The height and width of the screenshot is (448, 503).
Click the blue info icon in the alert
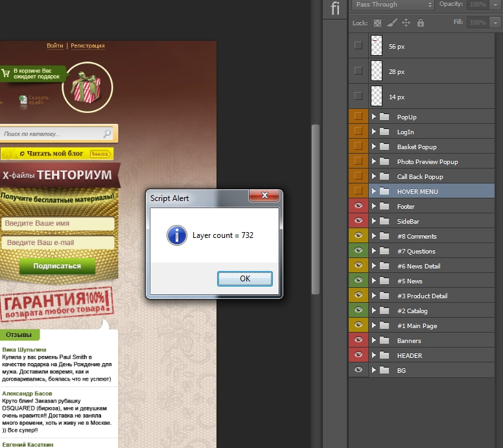(x=176, y=235)
